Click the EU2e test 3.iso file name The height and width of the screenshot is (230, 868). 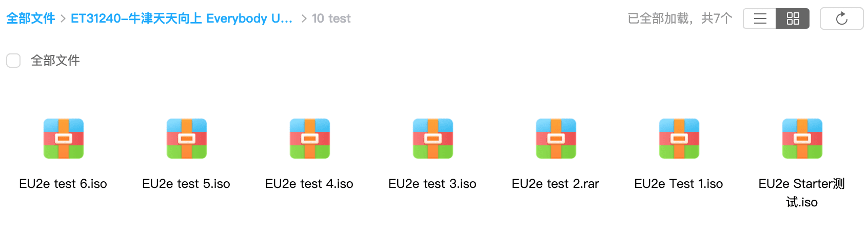tap(432, 184)
